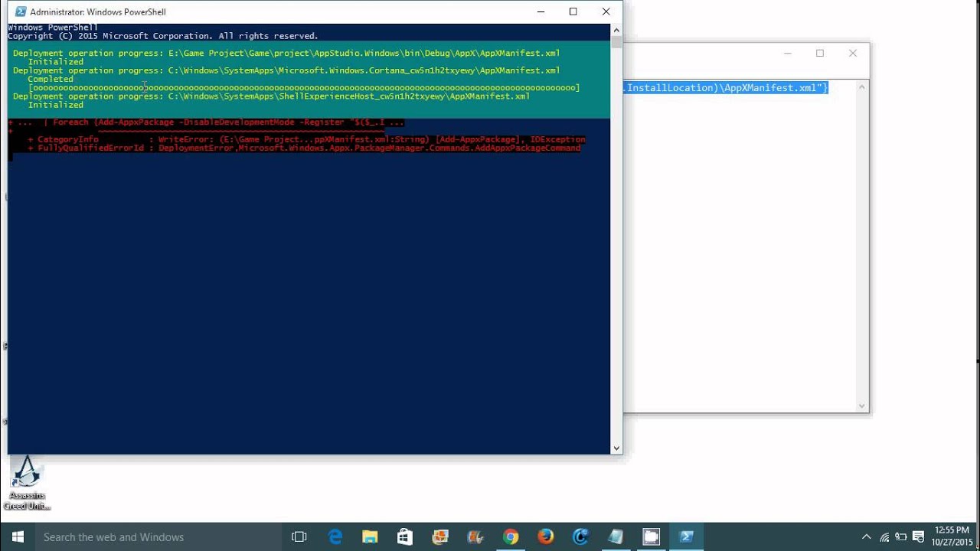Click the word Completed in deployment output
The width and height of the screenshot is (980, 551).
[51, 79]
